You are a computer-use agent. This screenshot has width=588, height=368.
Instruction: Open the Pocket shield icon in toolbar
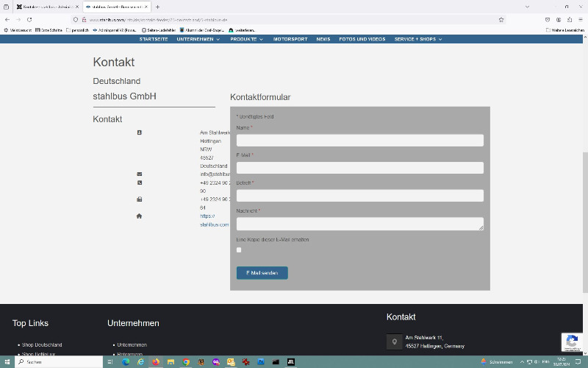(548, 20)
